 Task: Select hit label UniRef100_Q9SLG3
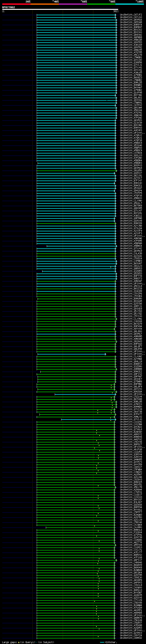[131, 156]
